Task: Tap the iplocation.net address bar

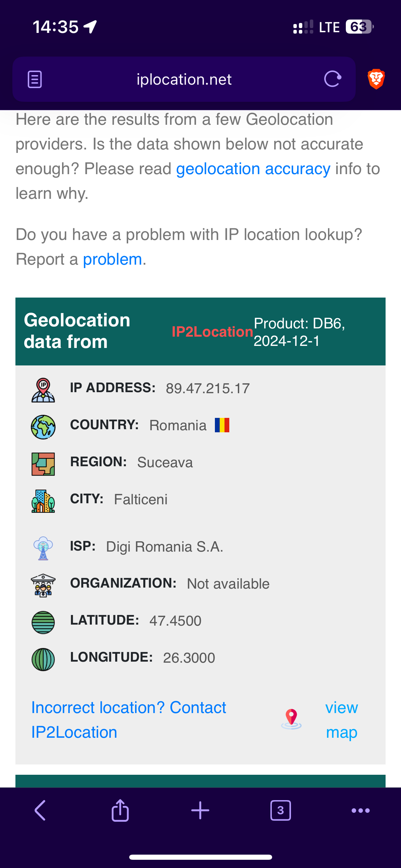Action: point(184,79)
